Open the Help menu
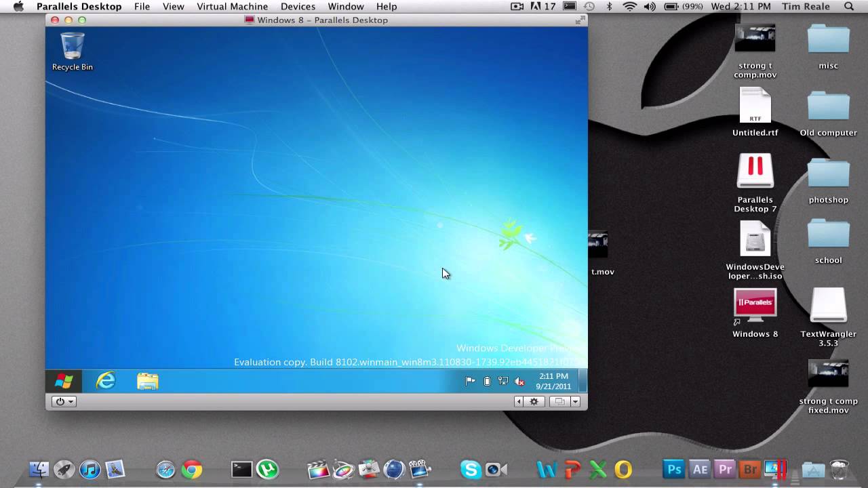Image resolution: width=868 pixels, height=488 pixels. click(387, 6)
